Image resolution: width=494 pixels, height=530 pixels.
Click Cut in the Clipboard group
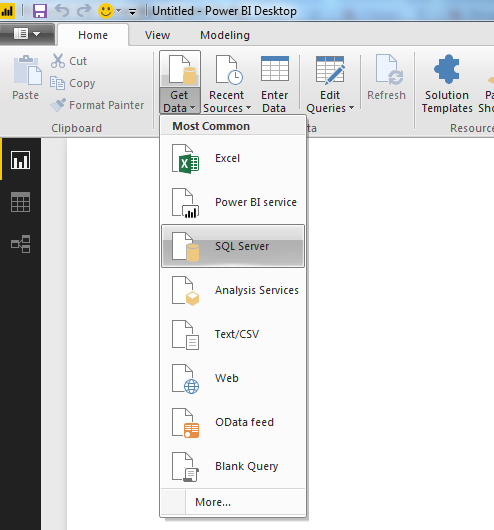coord(69,61)
